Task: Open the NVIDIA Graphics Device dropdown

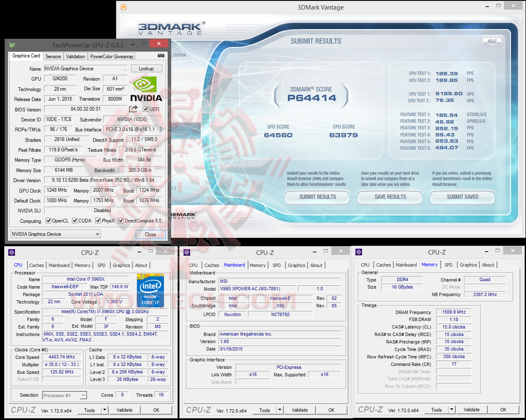Action: pyautogui.click(x=55, y=234)
